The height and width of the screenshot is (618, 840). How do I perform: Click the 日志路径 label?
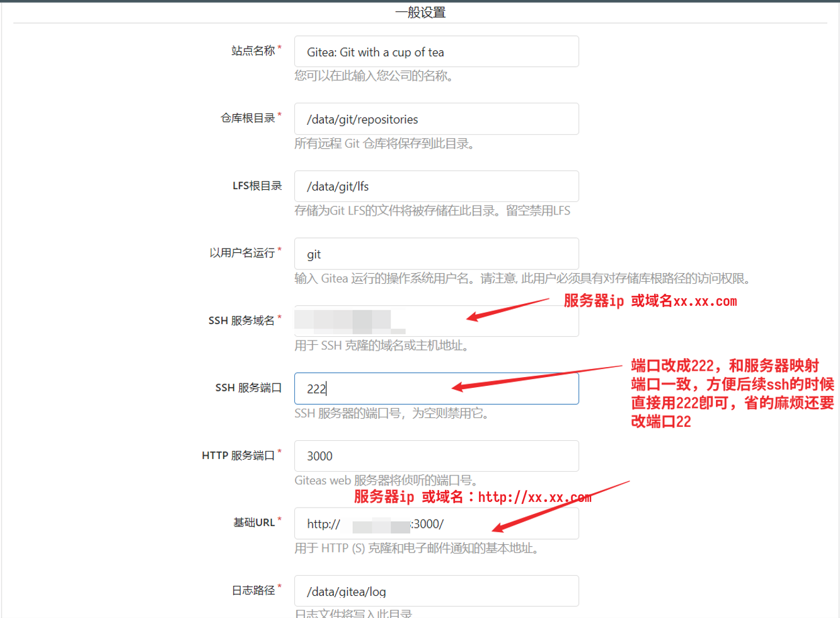point(253,590)
